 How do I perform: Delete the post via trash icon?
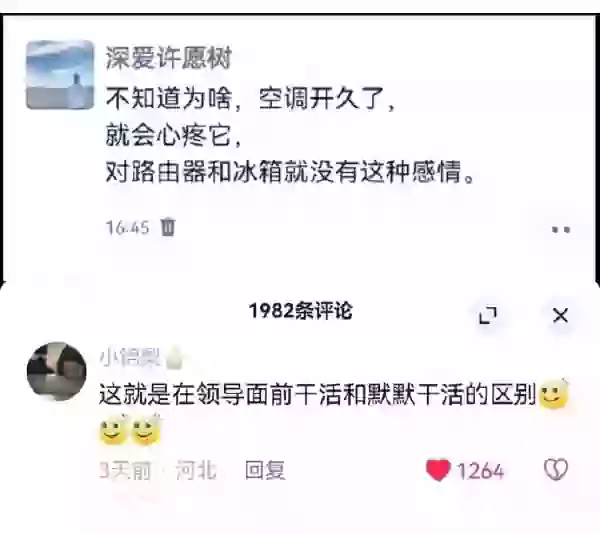[167, 227]
